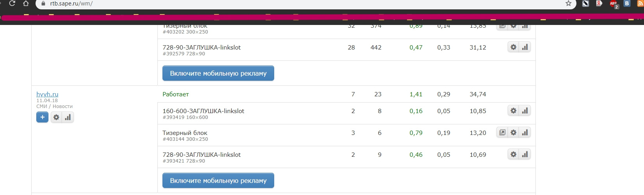Screen dimensions: 644x195
Task: Open settings of Тизерный блок #403144
Action: 513,133
